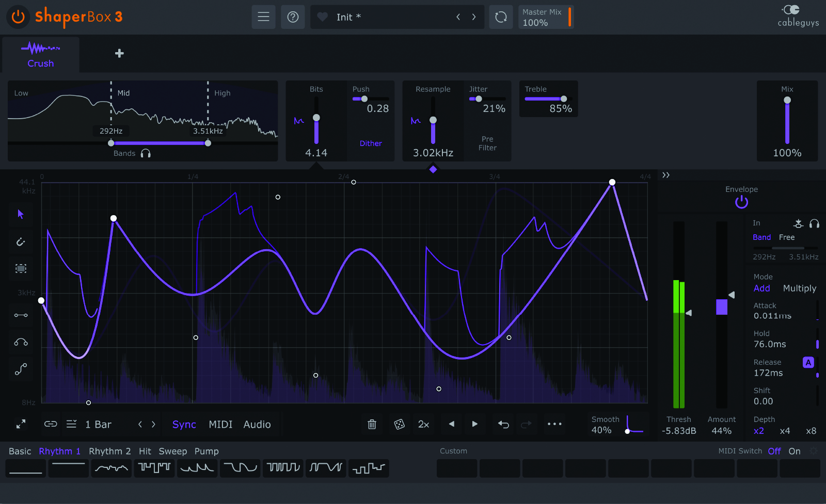Screen dimensions: 826x504
Task: Click the Mix 100% vertical slider
Action: (x=787, y=121)
